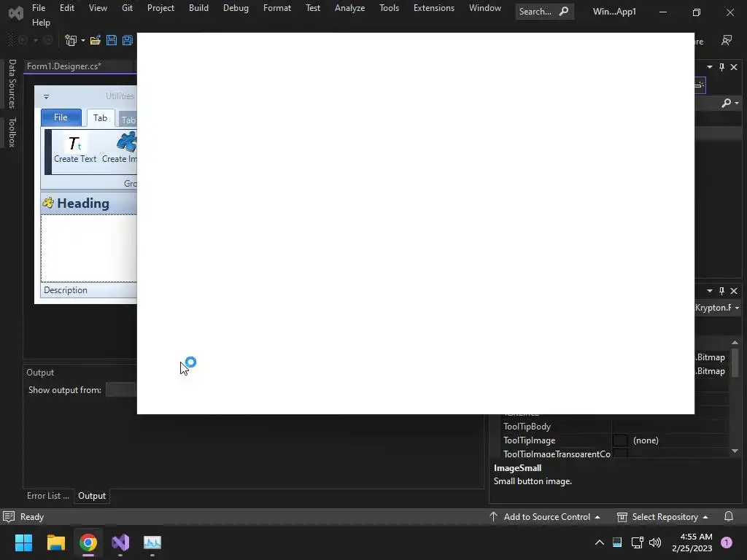Select the File ribbon tab in designer
Viewport: 747px width, 560px height.
tap(61, 117)
